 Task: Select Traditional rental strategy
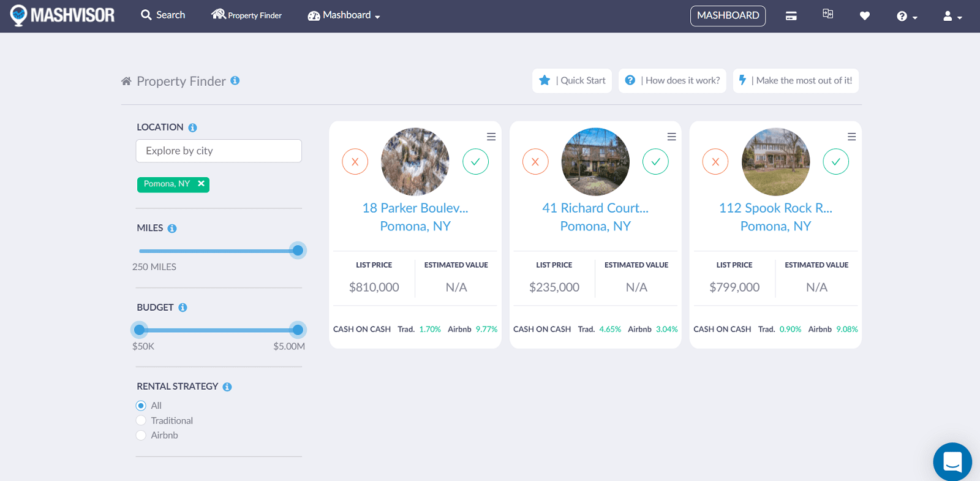coord(141,420)
